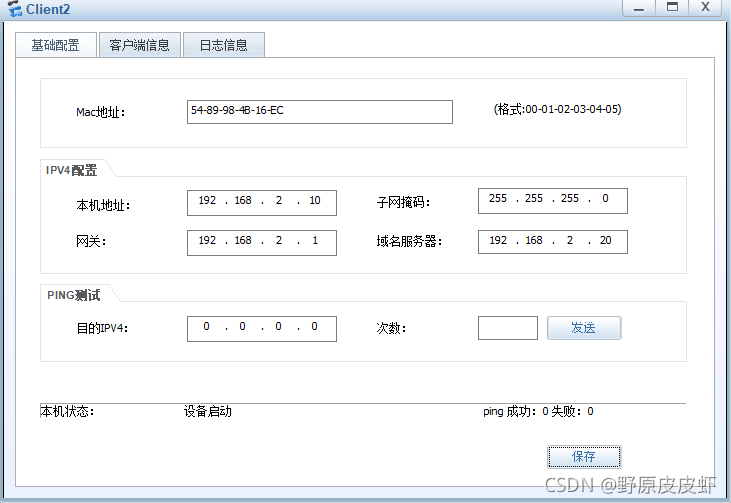The width and height of the screenshot is (731, 503).
Task: Click the IPV4配置 group title
Action: [71, 170]
